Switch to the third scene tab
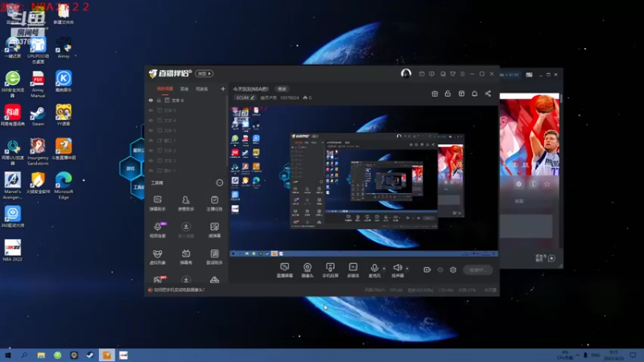The image size is (644, 362). tap(202, 89)
